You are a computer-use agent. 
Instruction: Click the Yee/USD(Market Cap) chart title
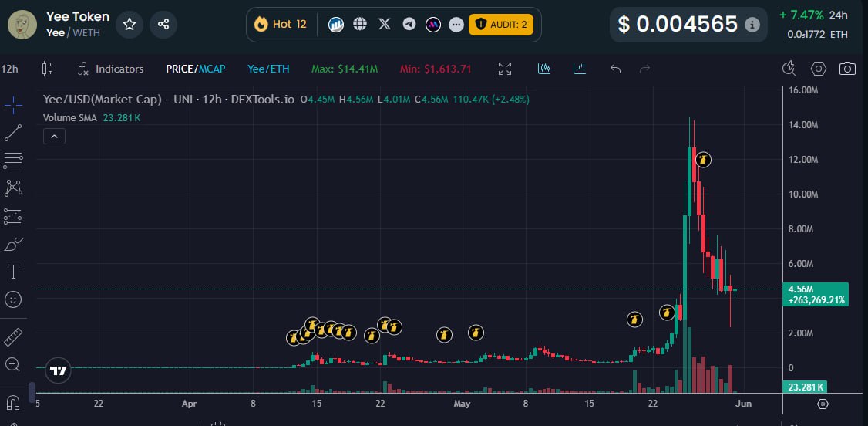click(x=103, y=100)
